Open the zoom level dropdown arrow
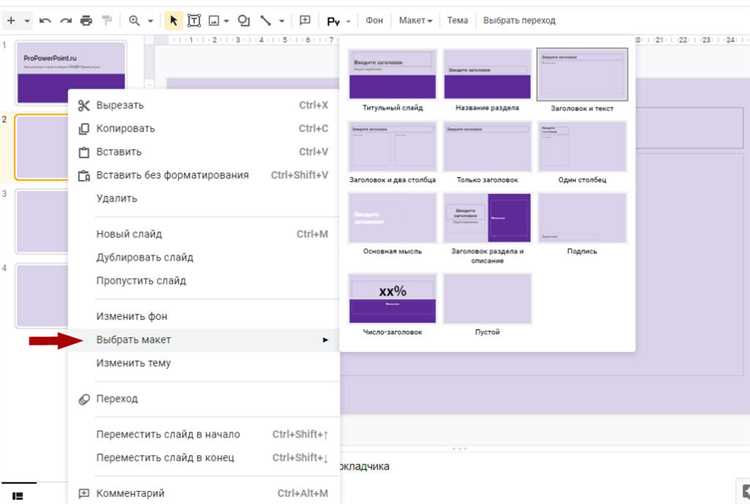Image resolution: width=750 pixels, height=504 pixels. (x=150, y=21)
